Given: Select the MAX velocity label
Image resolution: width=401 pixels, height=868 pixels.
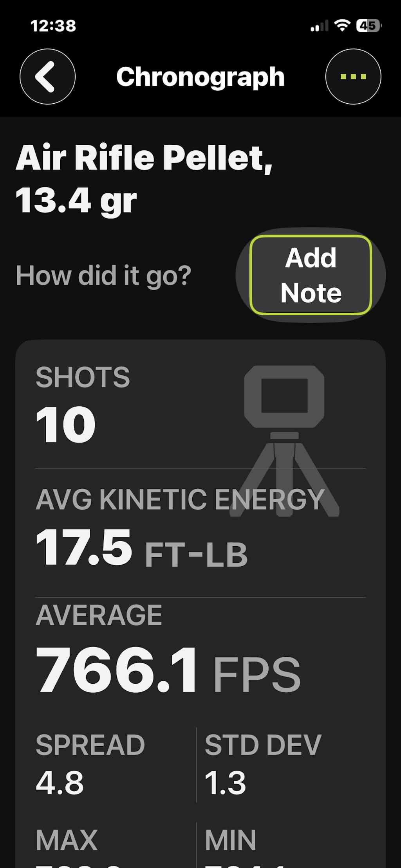Looking at the screenshot, I should click(67, 840).
